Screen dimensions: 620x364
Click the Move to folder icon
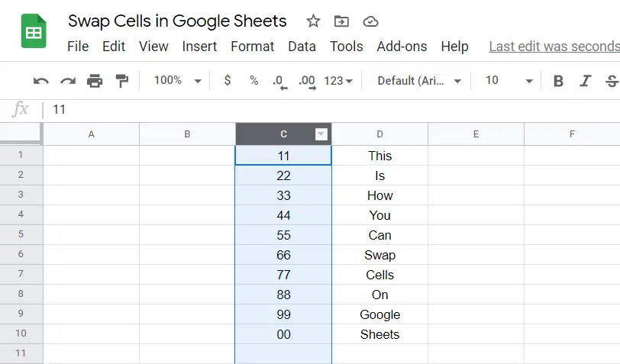[341, 21]
